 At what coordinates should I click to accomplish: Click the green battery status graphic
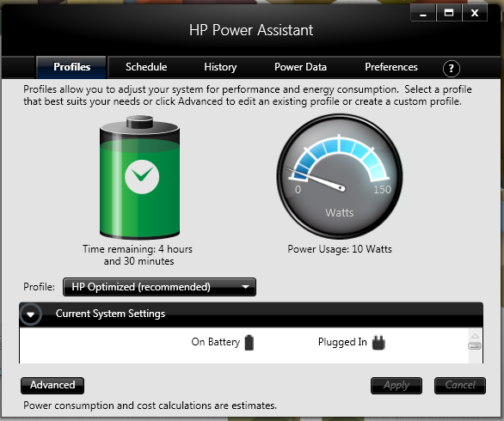pyautogui.click(x=140, y=177)
